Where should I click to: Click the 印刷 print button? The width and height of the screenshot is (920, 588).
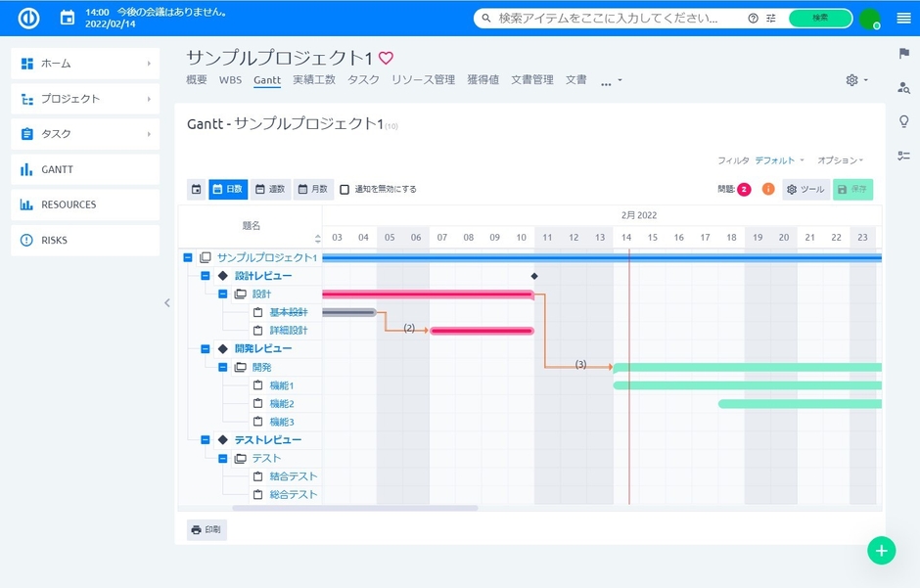pyautogui.click(x=206, y=529)
